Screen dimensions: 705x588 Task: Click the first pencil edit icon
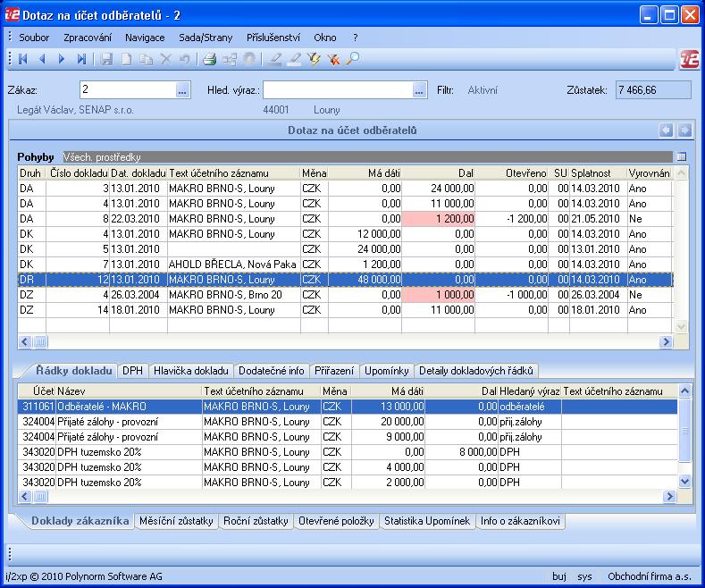pos(274,59)
